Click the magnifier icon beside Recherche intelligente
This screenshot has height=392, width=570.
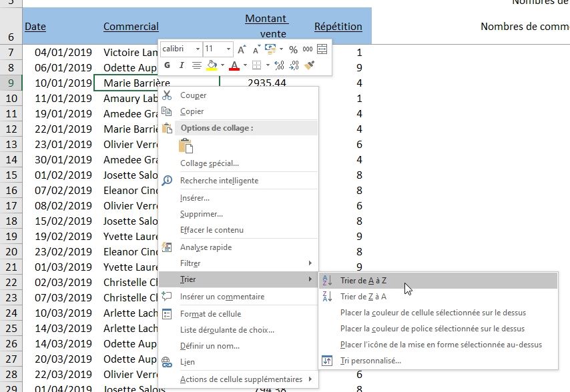(x=167, y=180)
